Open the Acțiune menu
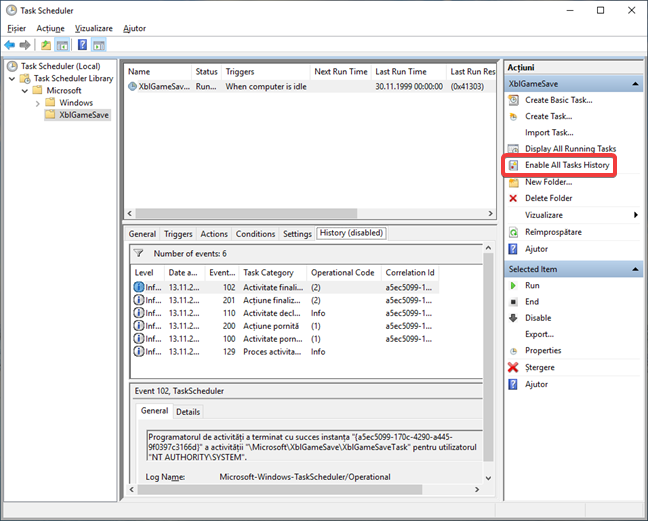The width and height of the screenshot is (648, 521). pyautogui.click(x=50, y=29)
